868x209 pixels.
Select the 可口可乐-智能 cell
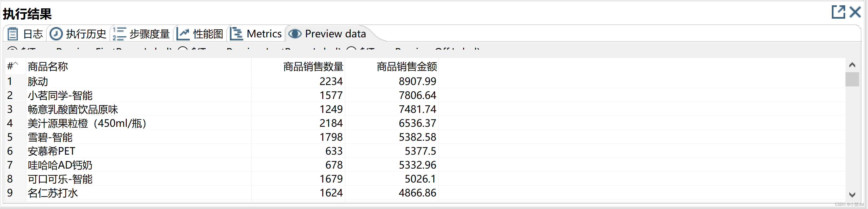(60, 179)
